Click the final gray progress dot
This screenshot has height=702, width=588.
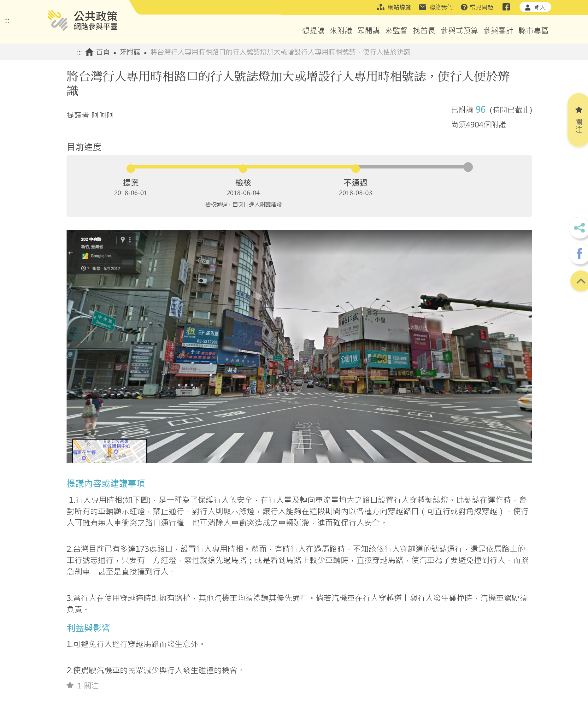tap(468, 167)
